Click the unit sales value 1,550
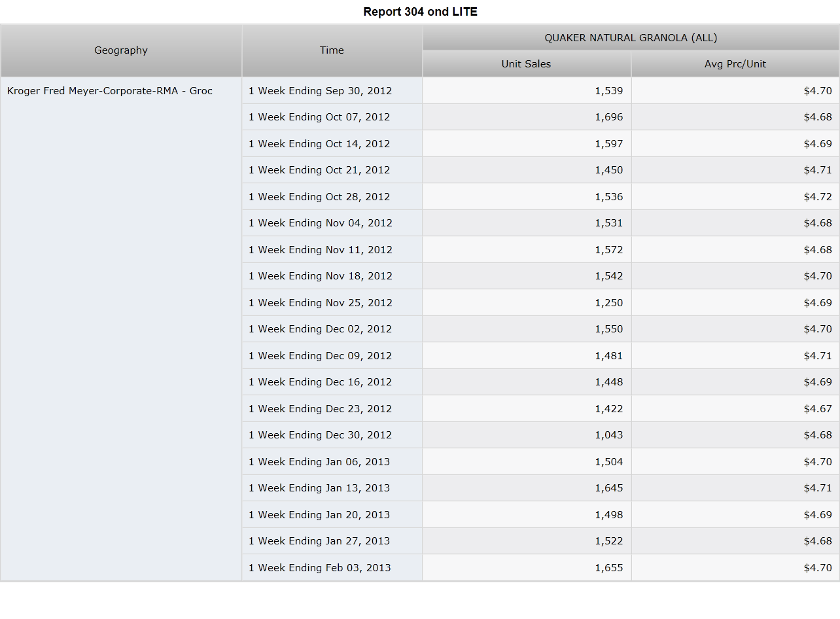Viewport: 840px width, 619px height. (609, 329)
